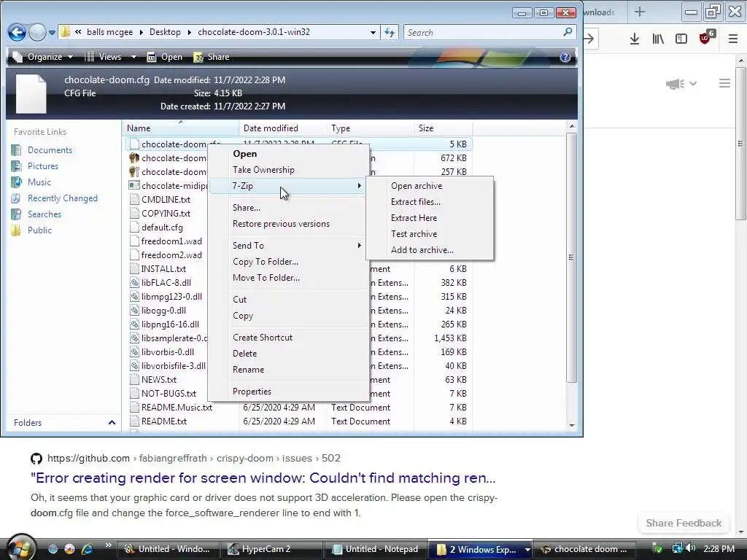This screenshot has height=560, width=747.
Task: Choose Rename in the context menu
Action: [x=288, y=370]
